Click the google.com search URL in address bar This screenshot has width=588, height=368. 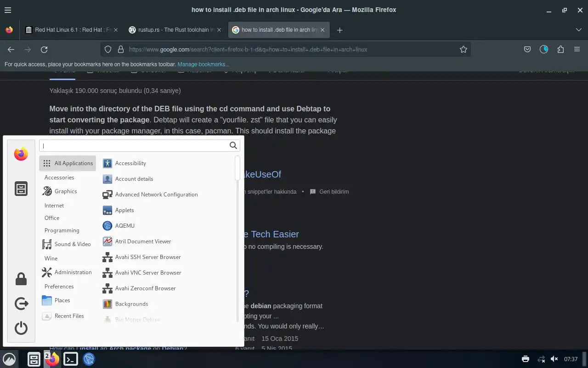coord(248,49)
